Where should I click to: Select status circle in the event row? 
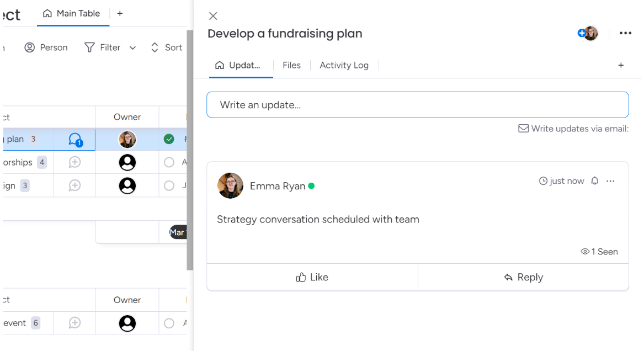coord(169,323)
